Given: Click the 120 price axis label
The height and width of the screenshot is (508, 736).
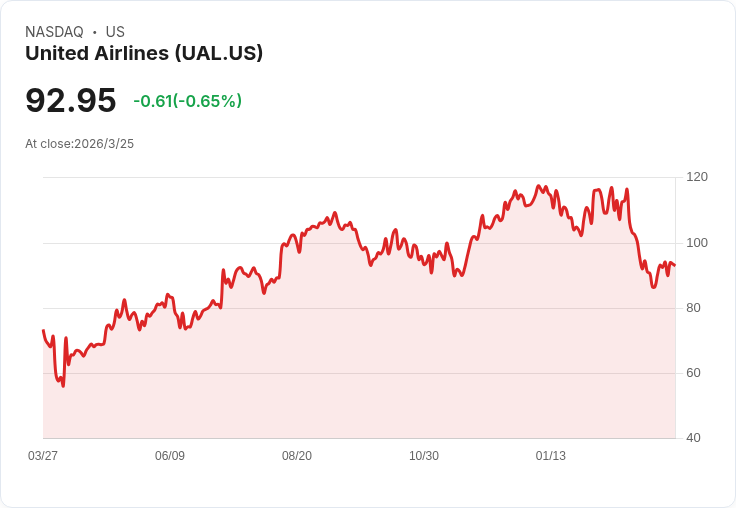Looking at the screenshot, I should [697, 177].
